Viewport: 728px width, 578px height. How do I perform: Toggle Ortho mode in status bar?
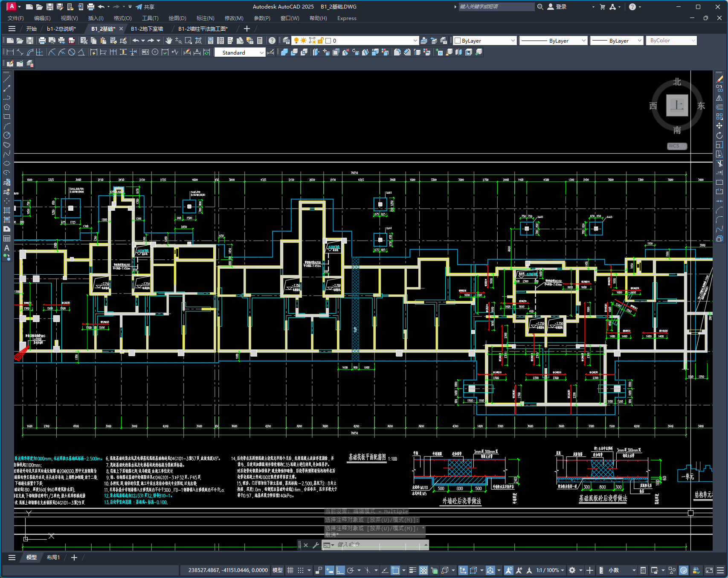pyautogui.click(x=340, y=570)
